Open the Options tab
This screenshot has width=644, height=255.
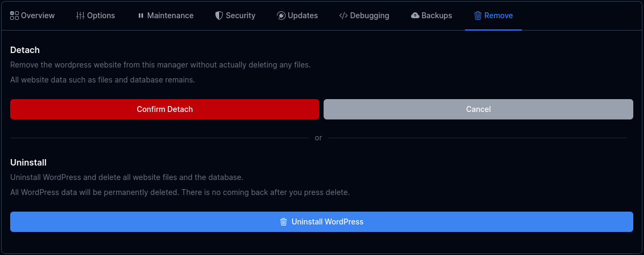(x=101, y=16)
